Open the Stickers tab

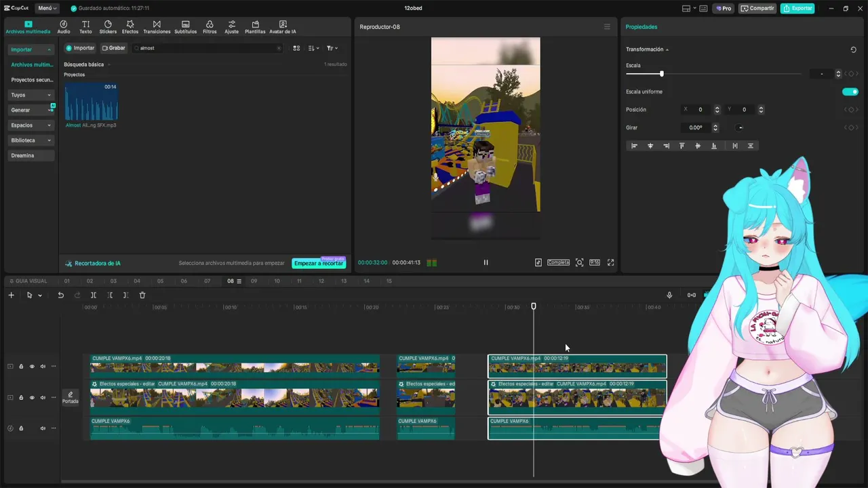(108, 27)
